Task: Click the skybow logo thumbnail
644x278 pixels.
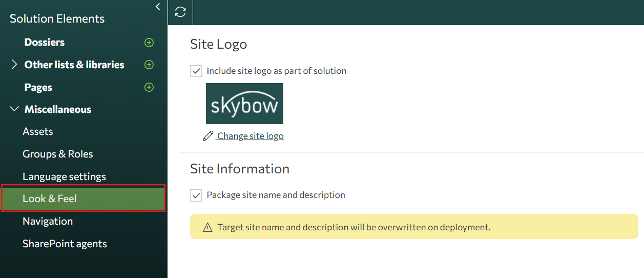Action: 244,104
